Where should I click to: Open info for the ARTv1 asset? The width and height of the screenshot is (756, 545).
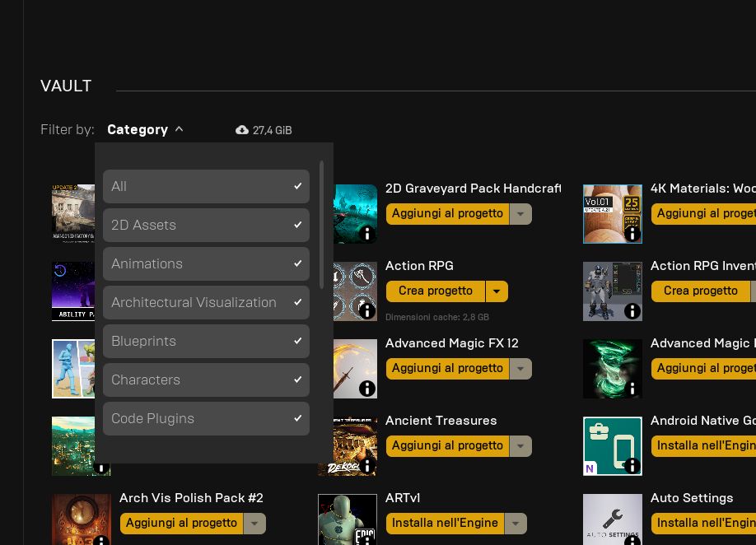coord(366,541)
